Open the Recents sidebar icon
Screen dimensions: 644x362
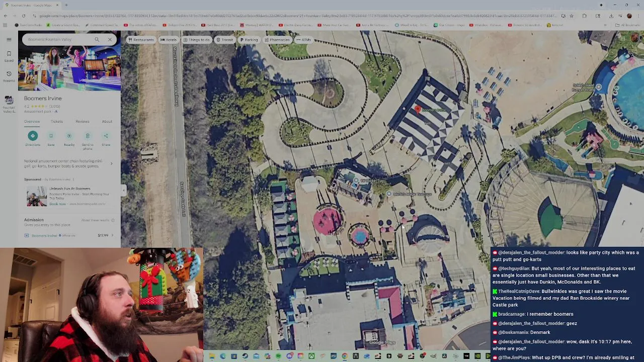9,76
